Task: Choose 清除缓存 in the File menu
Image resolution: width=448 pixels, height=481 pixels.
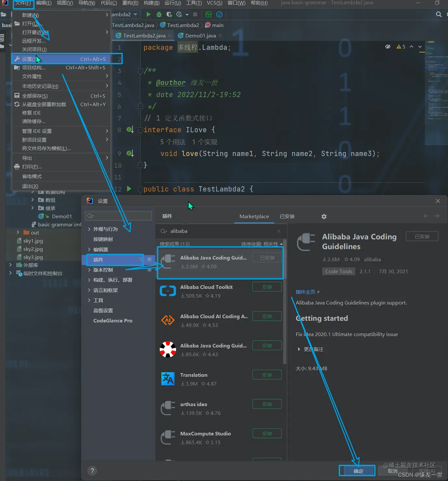Action: [x=61, y=121]
